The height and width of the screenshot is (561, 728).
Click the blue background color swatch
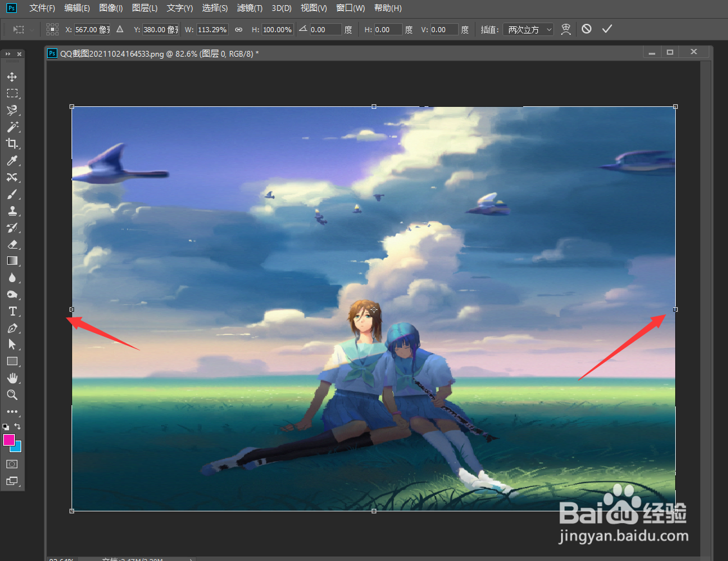pos(17,447)
